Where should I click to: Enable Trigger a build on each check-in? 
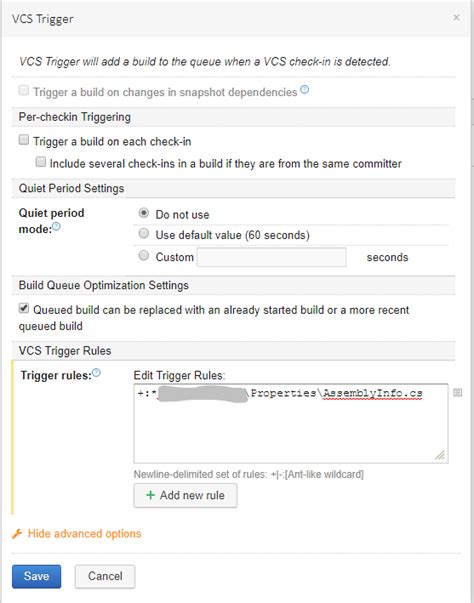24,140
